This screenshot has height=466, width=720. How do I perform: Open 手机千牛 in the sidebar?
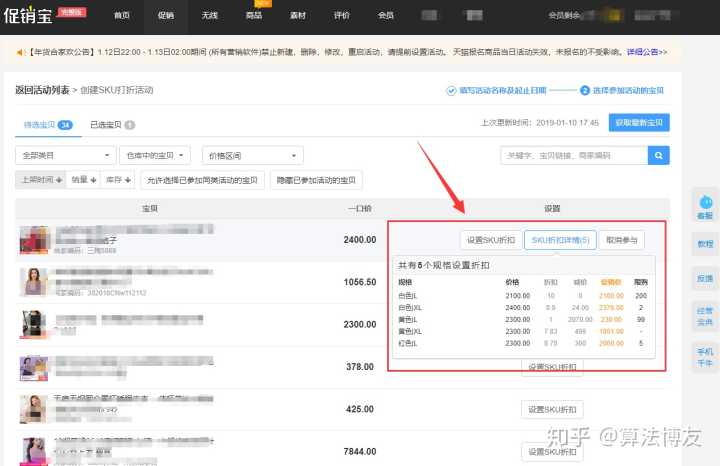click(704, 357)
